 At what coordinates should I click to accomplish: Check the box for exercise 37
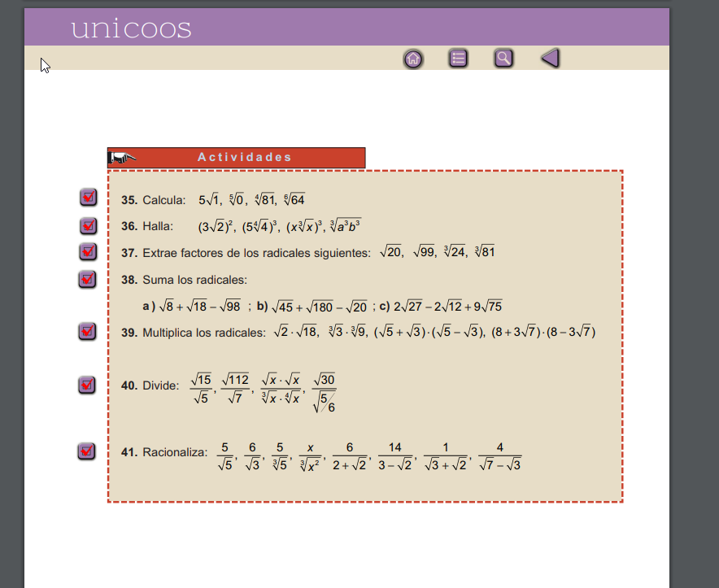(x=89, y=252)
